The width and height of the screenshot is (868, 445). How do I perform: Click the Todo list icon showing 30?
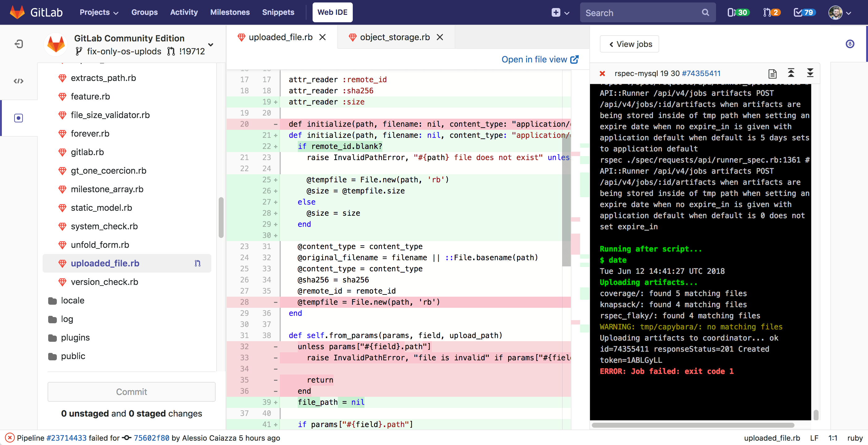(737, 12)
